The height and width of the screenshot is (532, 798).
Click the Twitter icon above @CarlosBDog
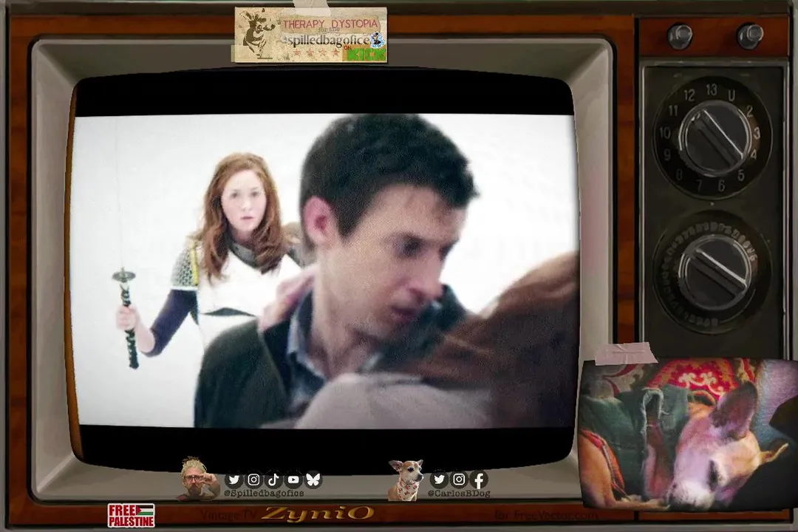pyautogui.click(x=439, y=479)
